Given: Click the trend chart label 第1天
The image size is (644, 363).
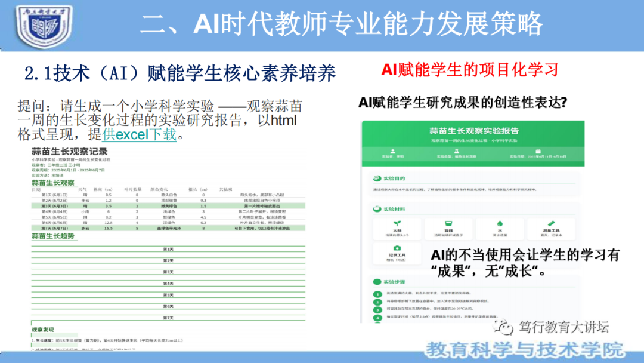Looking at the screenshot, I should [x=168, y=249].
